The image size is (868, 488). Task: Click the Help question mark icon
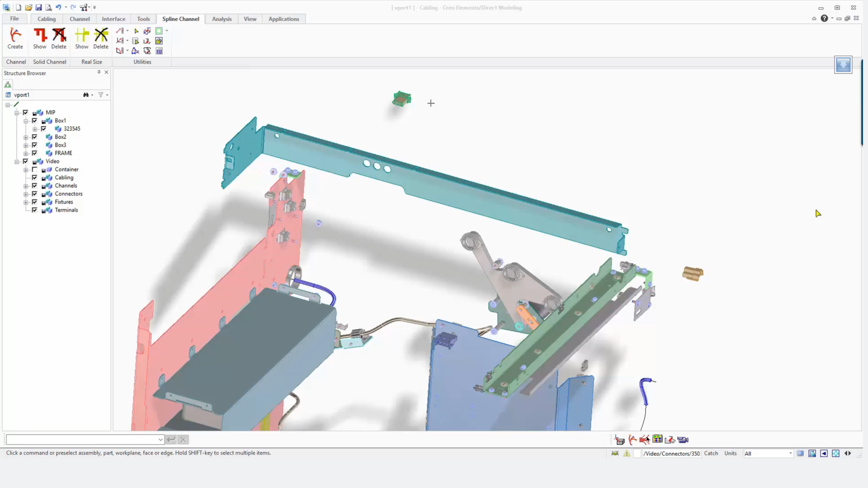coord(824,18)
